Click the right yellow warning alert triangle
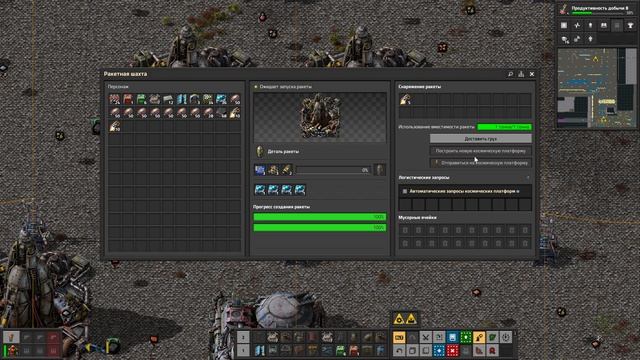Screen dimensions: 640x360 pos(411,319)
